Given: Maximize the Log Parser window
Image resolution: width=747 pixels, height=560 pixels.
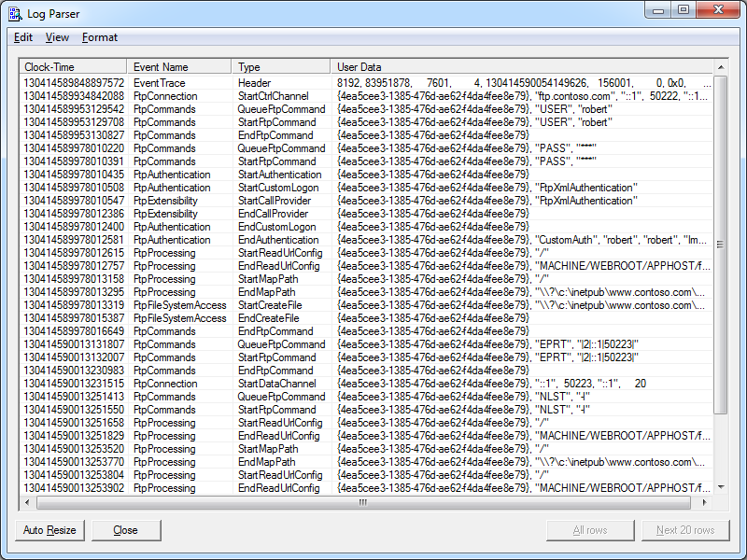Looking at the screenshot, I should 684,9.
